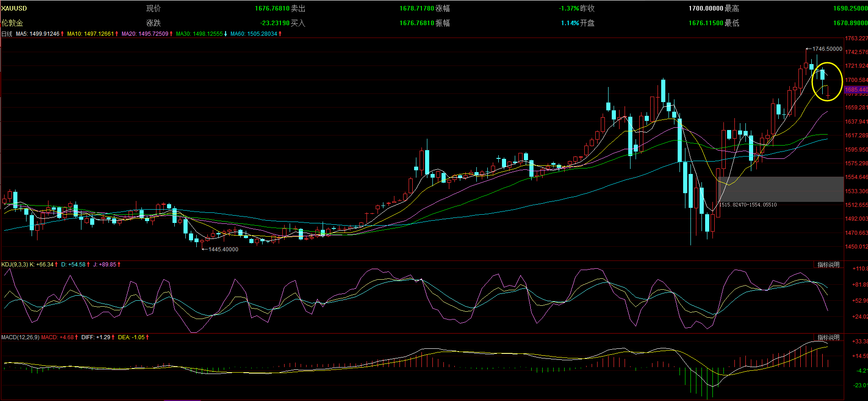
Task: Click the red up arrow after MA10
Action: coord(117,34)
